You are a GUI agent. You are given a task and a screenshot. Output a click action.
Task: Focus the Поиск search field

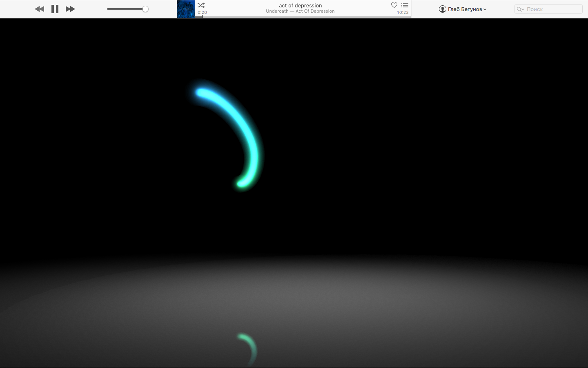pyautogui.click(x=548, y=9)
